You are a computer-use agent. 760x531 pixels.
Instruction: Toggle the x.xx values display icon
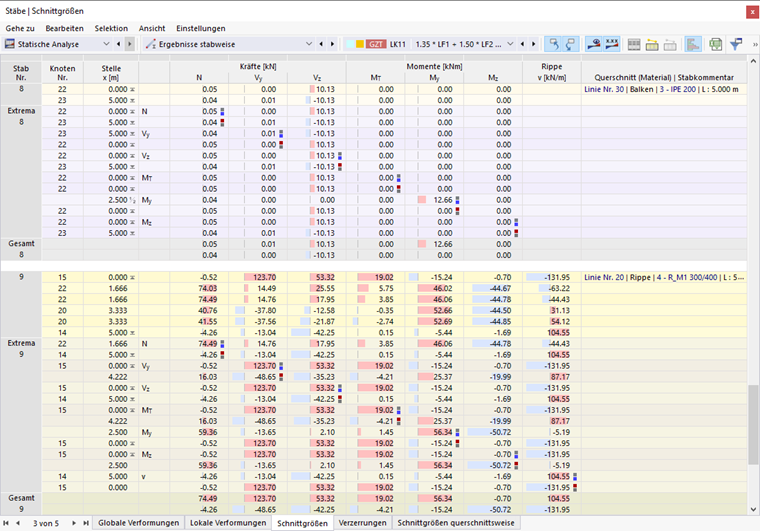coord(612,44)
